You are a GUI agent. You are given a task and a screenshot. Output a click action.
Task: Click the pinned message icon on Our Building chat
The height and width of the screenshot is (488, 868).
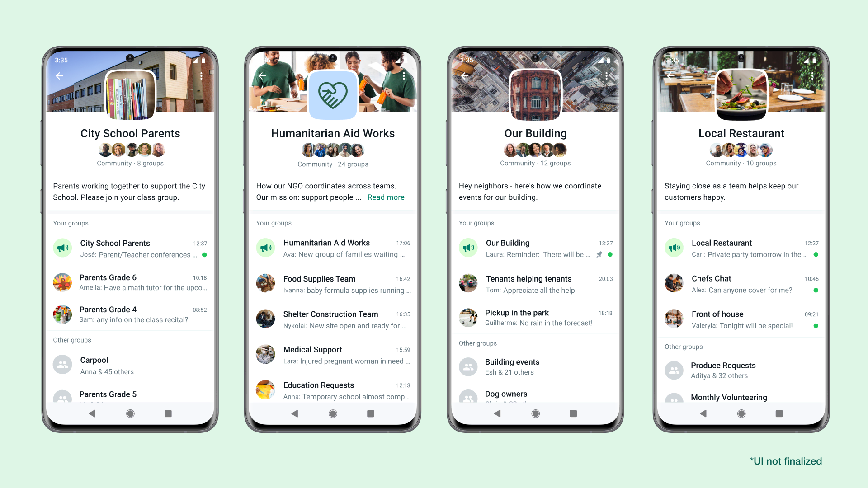[x=599, y=255]
